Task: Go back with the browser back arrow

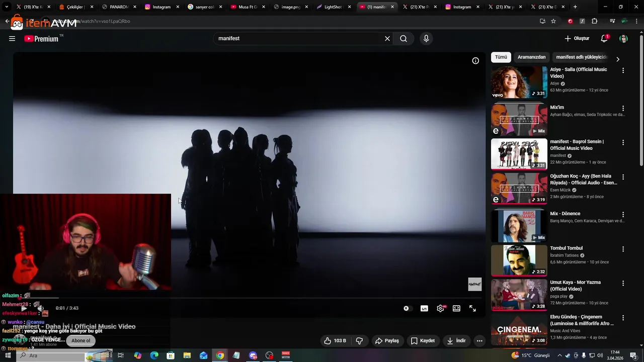Action: [x=7, y=21]
